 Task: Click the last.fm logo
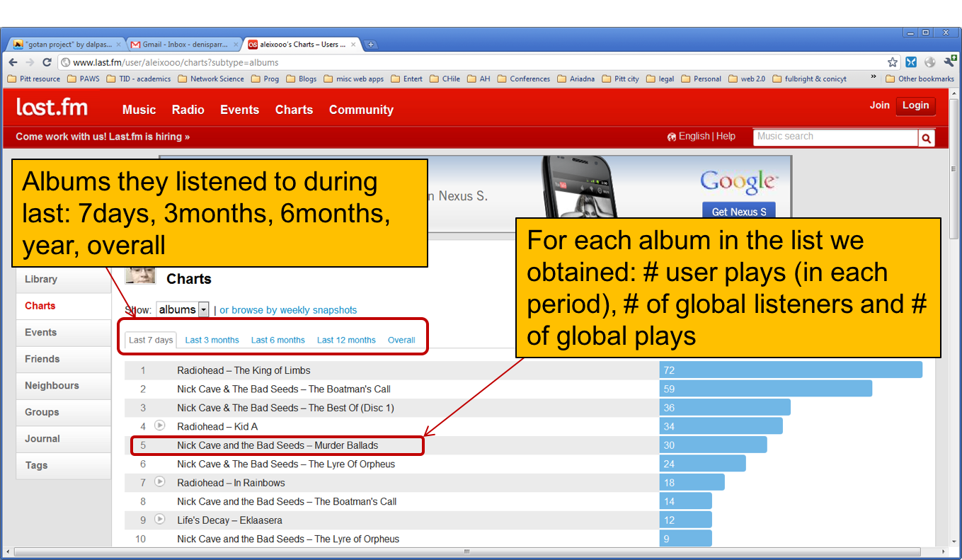(x=52, y=108)
